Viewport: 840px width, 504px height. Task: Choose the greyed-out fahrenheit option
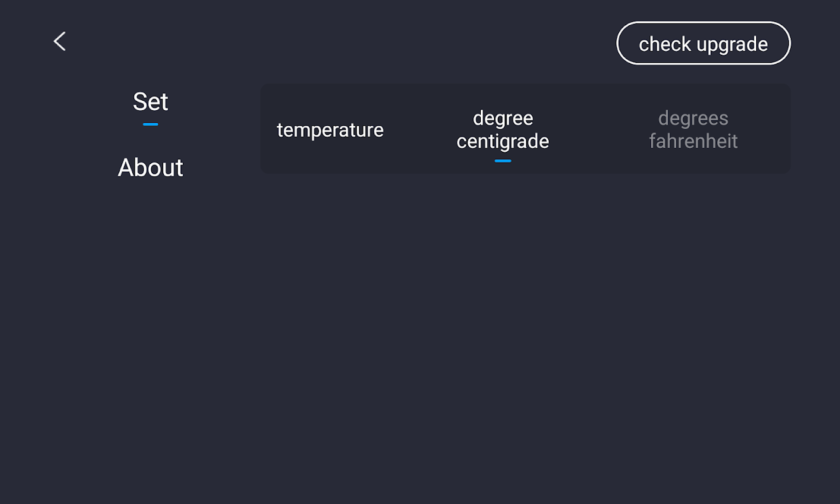coord(693,130)
